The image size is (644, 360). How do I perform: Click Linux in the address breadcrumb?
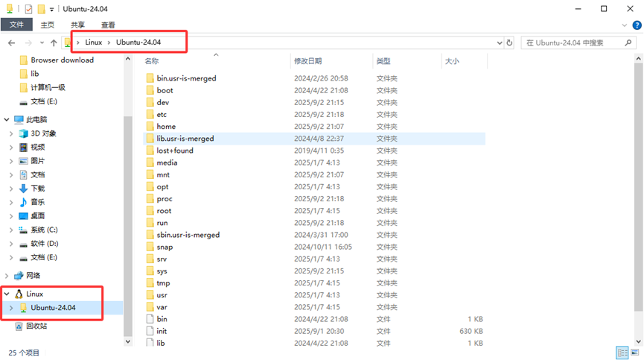(x=94, y=42)
